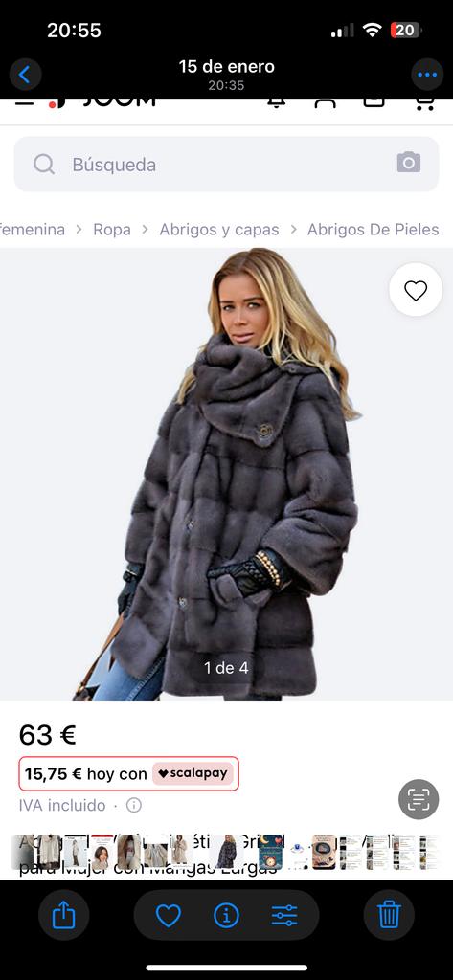Delete photo using the trash icon
This screenshot has height=980, width=453.
pyautogui.click(x=389, y=916)
